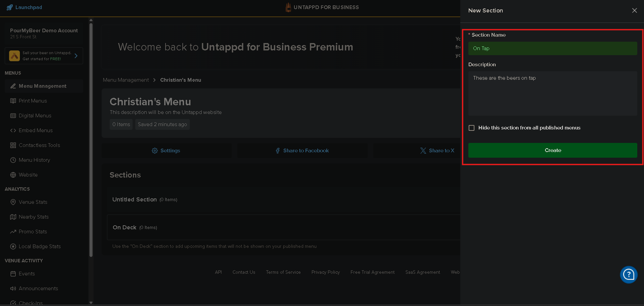Click the Events calendar icon
Viewport: 644px width, 306px height.
tap(13, 274)
